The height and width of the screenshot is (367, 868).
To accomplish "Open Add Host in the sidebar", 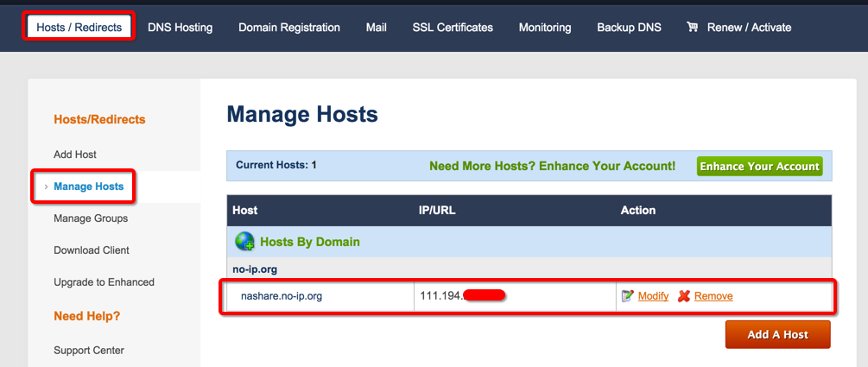I will [x=75, y=155].
